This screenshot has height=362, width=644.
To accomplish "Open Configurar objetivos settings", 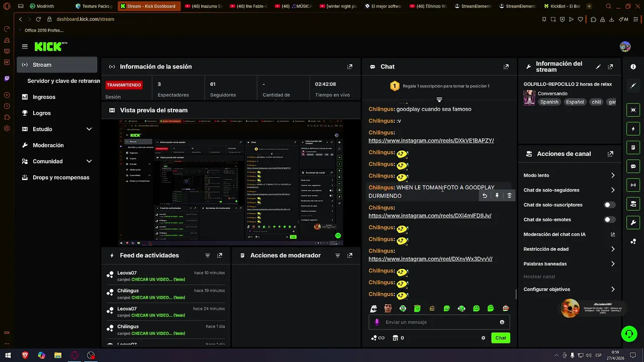I will (570, 290).
